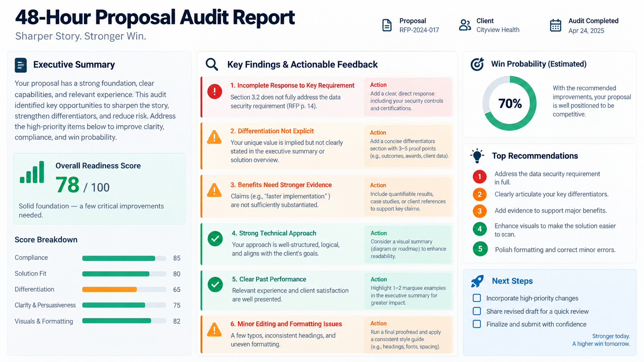Click the Client people icon
Screen dimensions: 644x362
coord(465,25)
